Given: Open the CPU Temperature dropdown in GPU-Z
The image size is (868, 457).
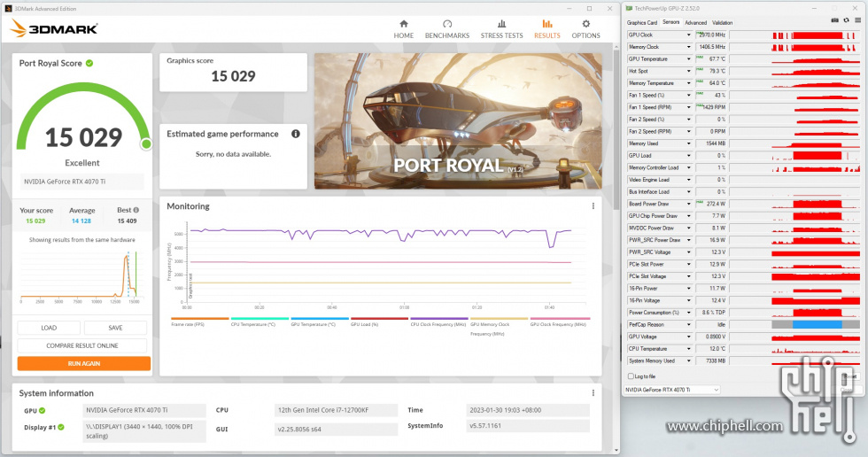Looking at the screenshot, I should pyautogui.click(x=689, y=349).
